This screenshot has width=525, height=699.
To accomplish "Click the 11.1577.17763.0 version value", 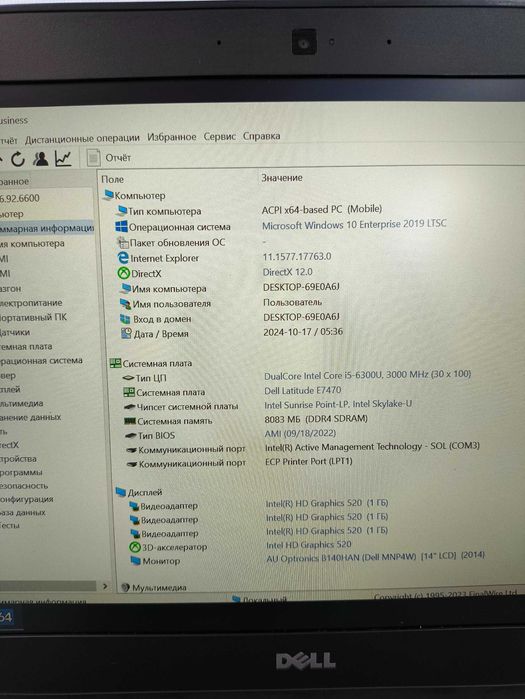I will click(297, 256).
